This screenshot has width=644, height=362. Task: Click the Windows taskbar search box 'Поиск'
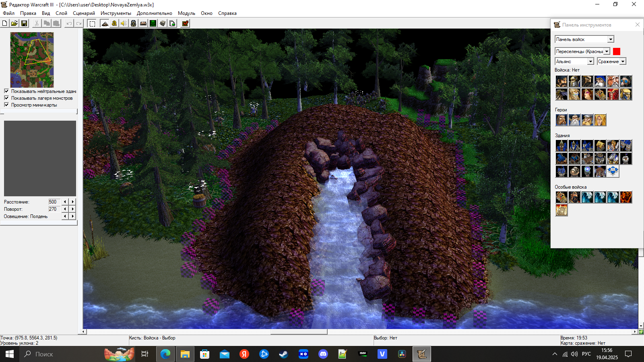60,354
